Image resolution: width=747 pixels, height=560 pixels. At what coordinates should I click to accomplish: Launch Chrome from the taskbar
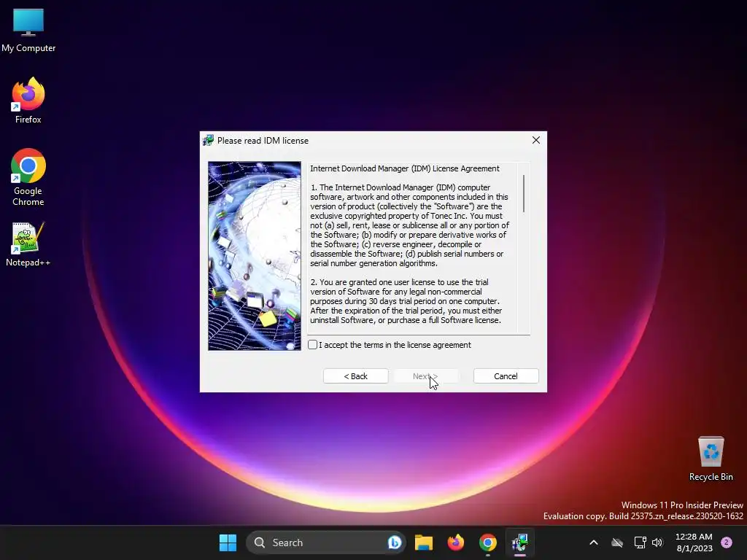488,542
